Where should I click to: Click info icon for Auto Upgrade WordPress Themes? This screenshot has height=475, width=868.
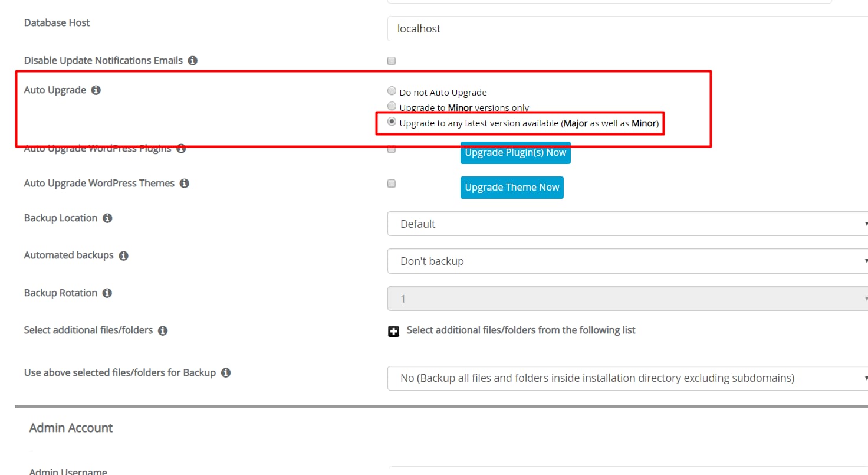[185, 184]
